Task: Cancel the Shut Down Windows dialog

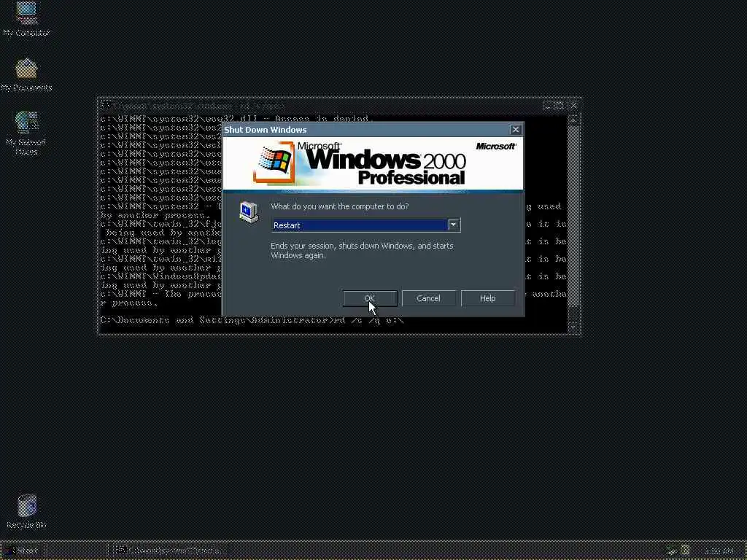Action: [x=428, y=298]
